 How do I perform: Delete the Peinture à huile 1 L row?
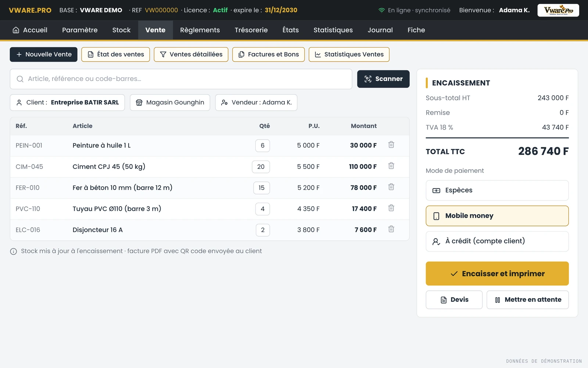coord(391,145)
